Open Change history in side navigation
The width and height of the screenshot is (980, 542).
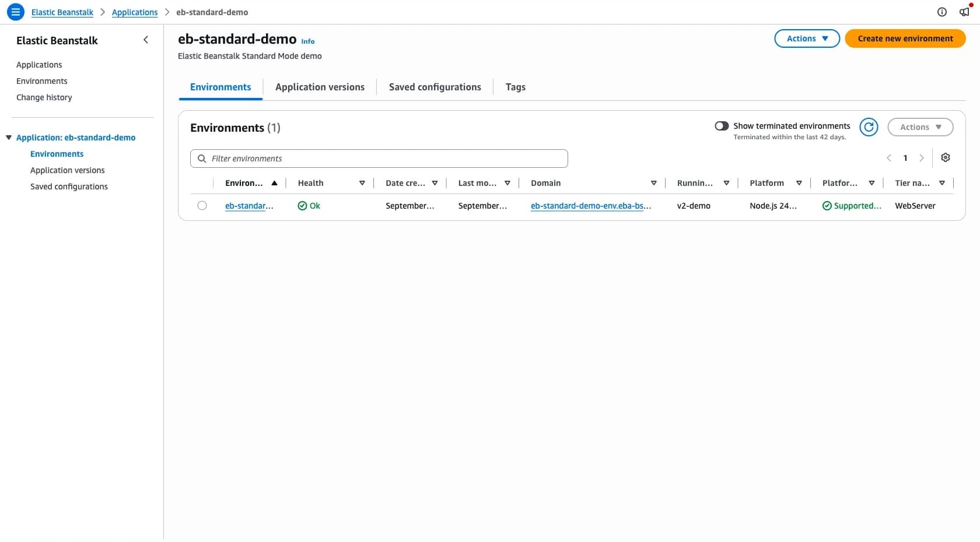point(44,97)
